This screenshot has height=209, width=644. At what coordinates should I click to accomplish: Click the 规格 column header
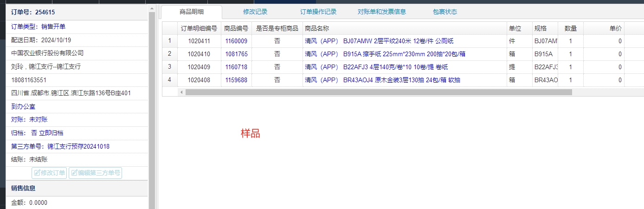click(545, 28)
